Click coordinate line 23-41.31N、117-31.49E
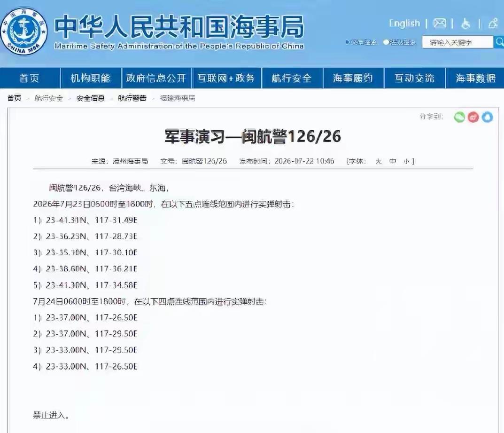 pos(85,220)
